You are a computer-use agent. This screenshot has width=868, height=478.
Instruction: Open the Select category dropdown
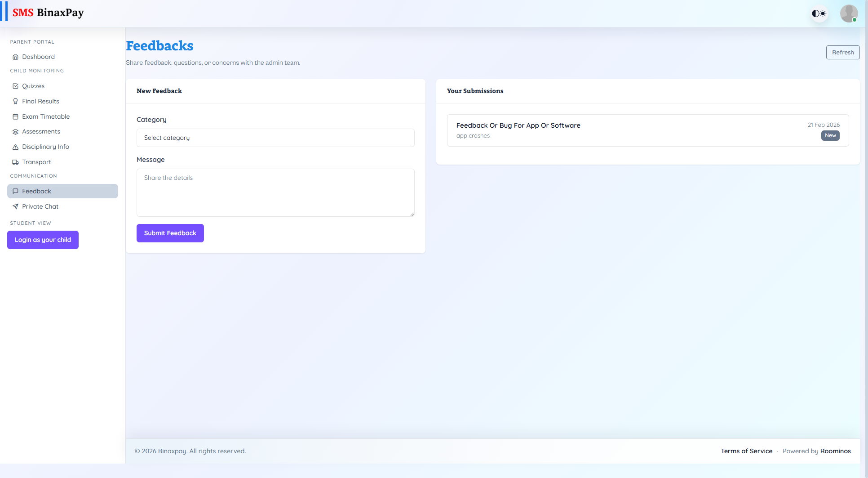tap(275, 138)
